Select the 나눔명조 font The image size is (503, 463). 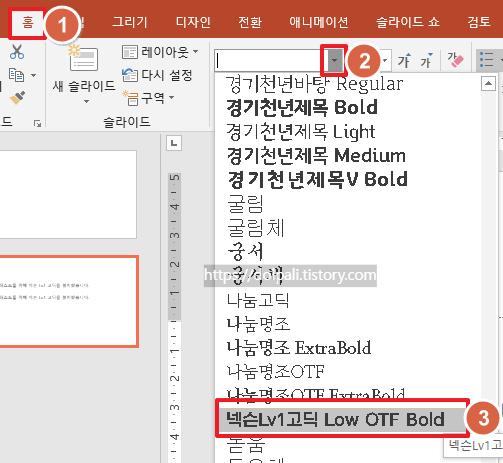[258, 323]
